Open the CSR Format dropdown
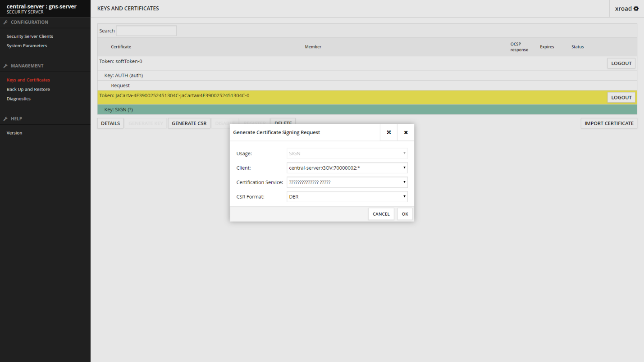Screen dimensions: 644x362 click(347, 197)
